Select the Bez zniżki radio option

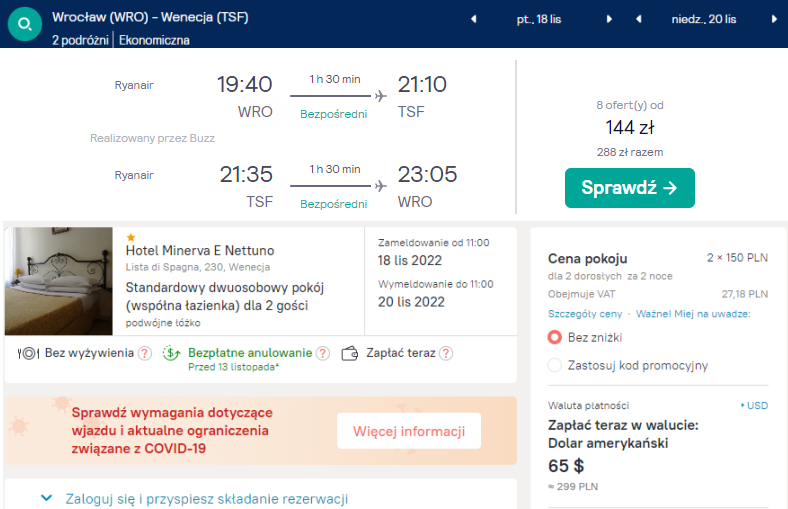pos(555,337)
